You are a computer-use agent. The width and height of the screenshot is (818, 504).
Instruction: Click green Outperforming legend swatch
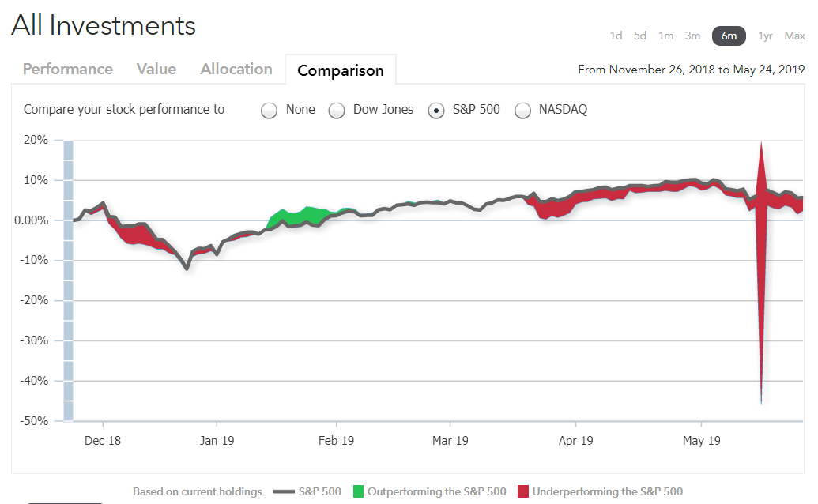pos(359,491)
